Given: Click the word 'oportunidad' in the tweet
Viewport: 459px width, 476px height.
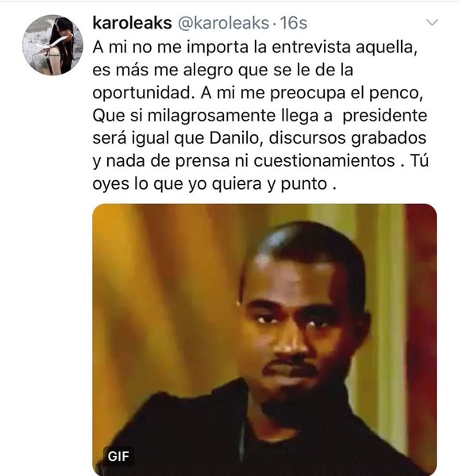Looking at the screenshot, I should click(143, 93).
